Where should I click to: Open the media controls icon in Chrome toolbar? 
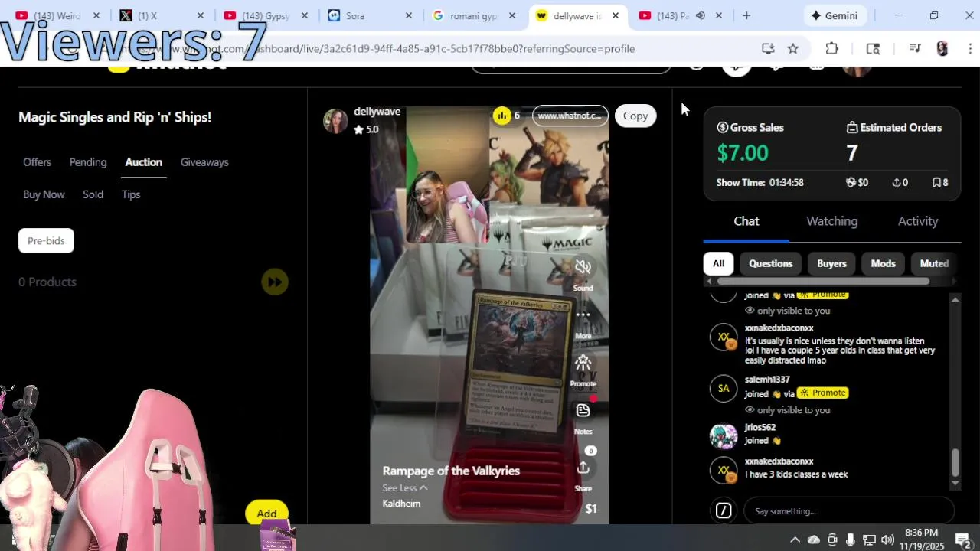[915, 48]
